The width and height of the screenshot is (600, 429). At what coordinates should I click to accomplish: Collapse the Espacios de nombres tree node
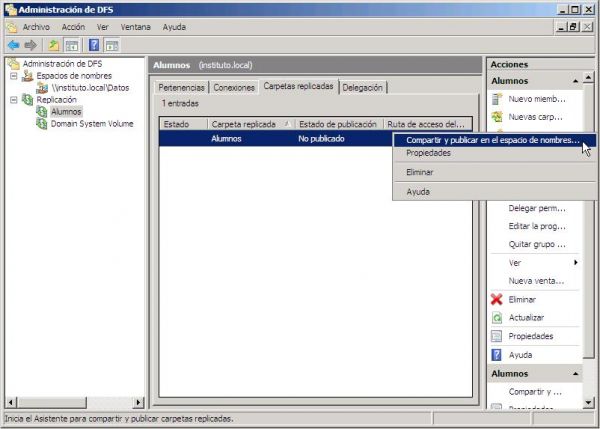click(14, 76)
